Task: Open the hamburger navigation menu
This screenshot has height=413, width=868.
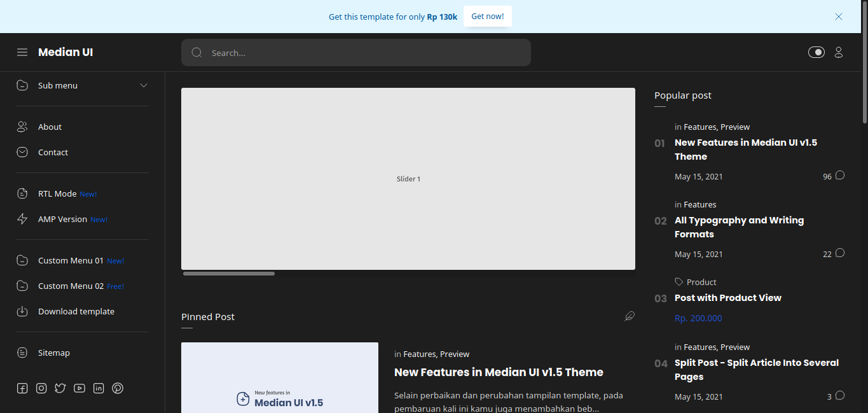Action: 22,52
